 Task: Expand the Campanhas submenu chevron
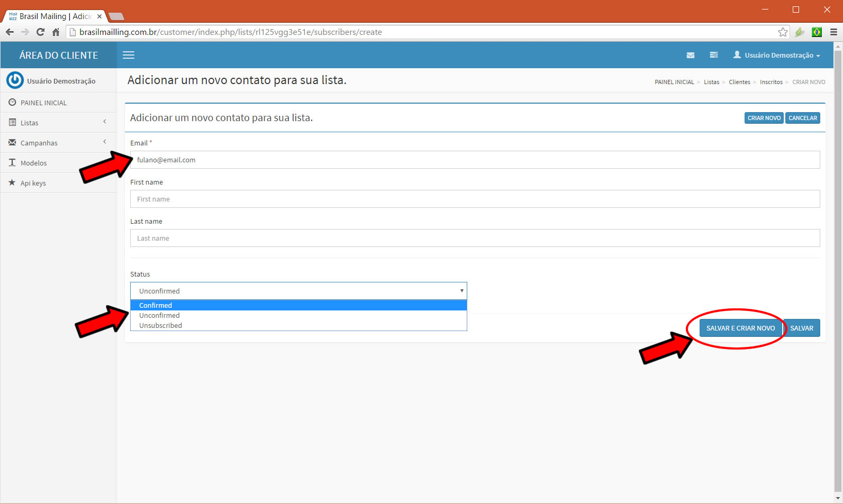click(105, 142)
